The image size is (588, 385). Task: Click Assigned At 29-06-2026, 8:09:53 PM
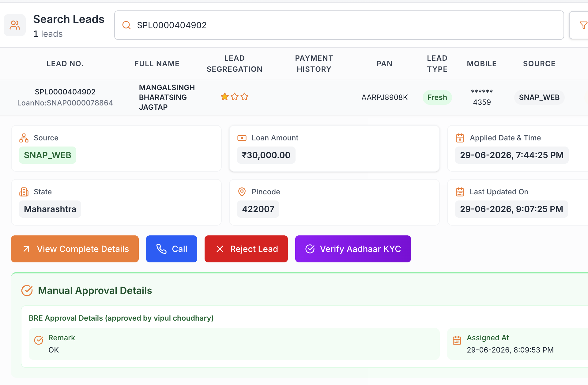510,350
